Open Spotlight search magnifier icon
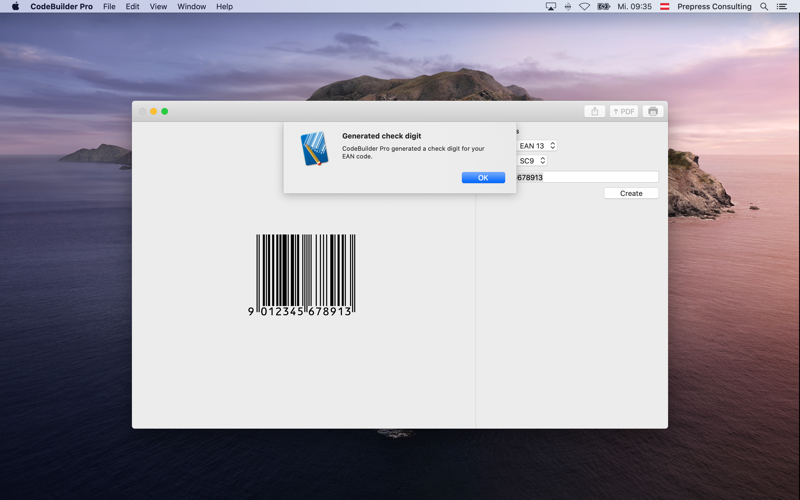Image resolution: width=800 pixels, height=500 pixels. [764, 7]
